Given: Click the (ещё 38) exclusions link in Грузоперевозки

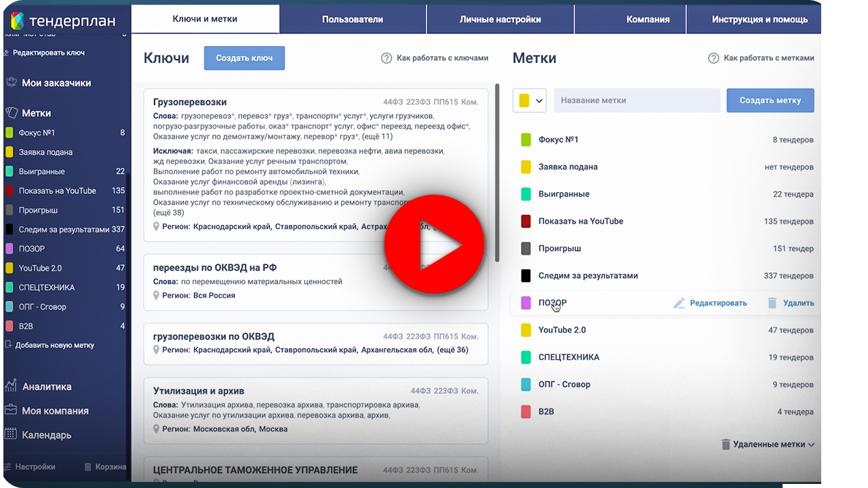Looking at the screenshot, I should point(170,212).
